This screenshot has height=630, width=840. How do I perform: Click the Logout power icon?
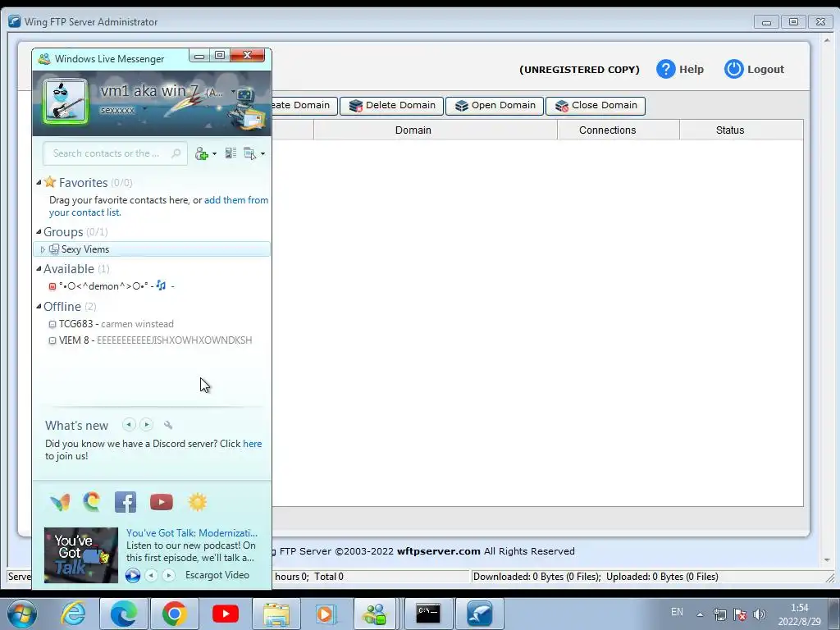tap(733, 69)
